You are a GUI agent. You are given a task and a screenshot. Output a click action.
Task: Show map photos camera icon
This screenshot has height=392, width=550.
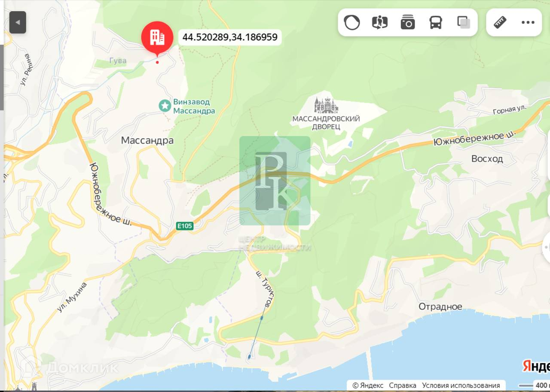click(x=407, y=22)
